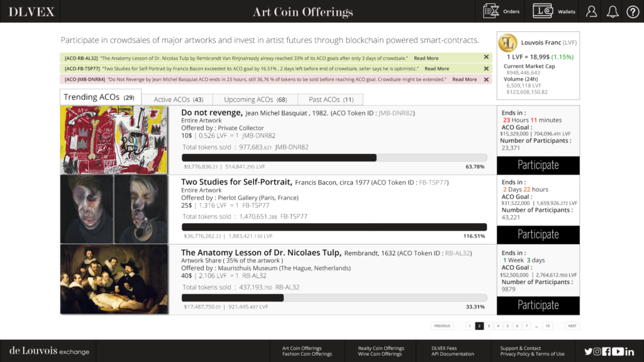Open the Twitter icon in footer
Screen dimensions: 644x362
[589, 351]
